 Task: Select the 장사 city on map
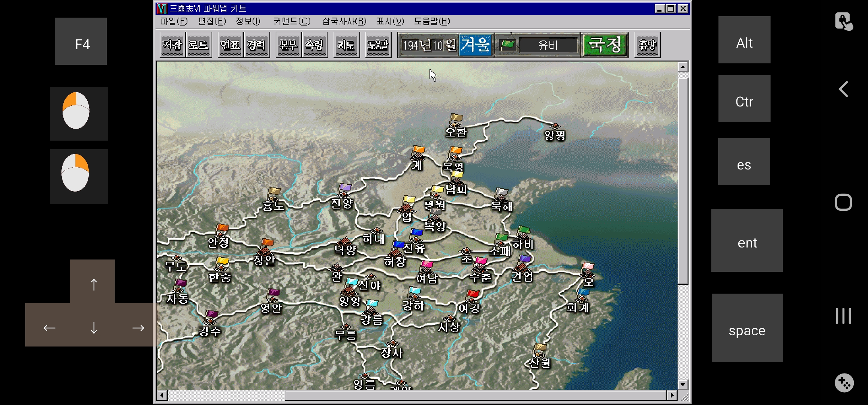(x=392, y=349)
